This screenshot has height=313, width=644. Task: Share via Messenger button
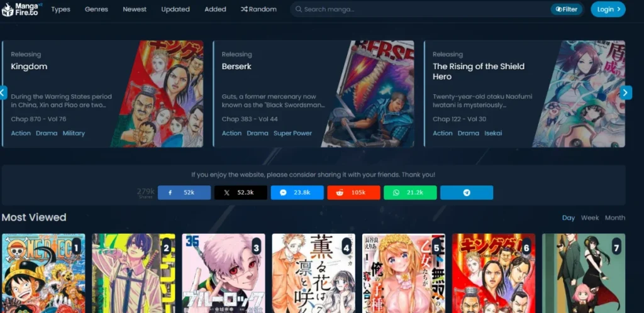(297, 192)
